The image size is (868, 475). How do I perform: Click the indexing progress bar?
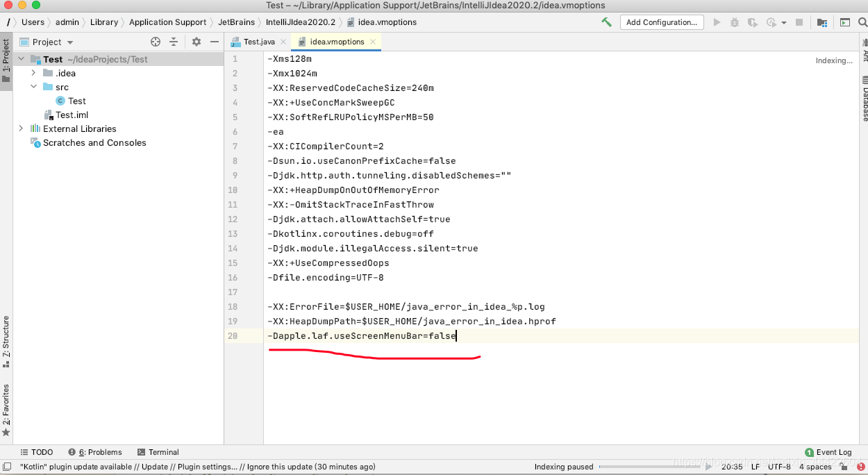(649, 467)
